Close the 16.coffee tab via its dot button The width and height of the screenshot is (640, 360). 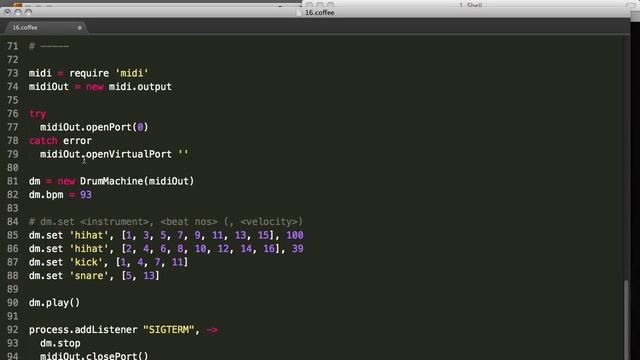click(80, 28)
